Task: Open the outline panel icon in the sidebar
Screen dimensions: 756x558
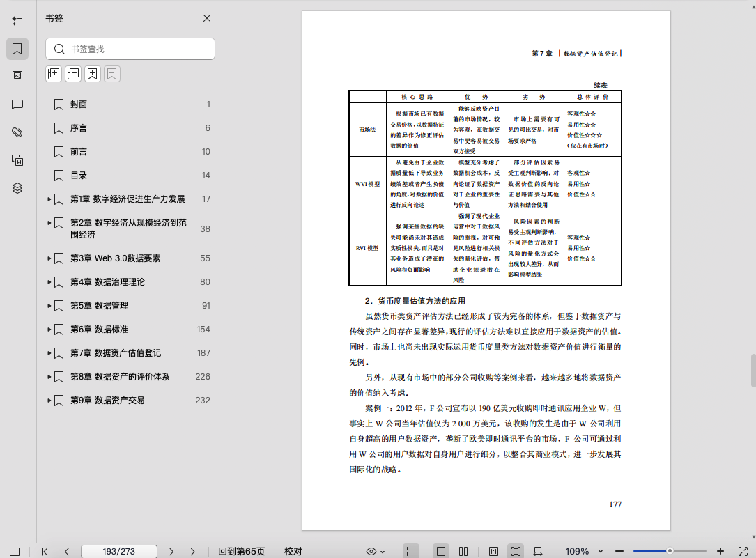Action: pos(17,21)
